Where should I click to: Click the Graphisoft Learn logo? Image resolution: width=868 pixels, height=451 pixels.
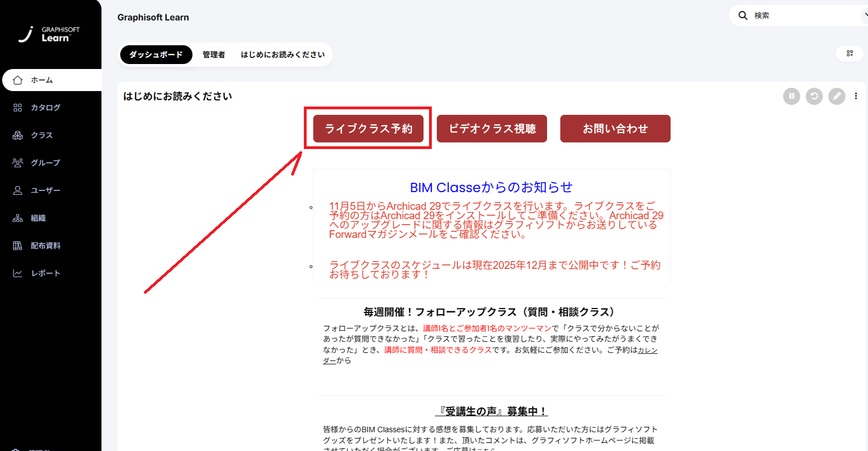[x=49, y=34]
